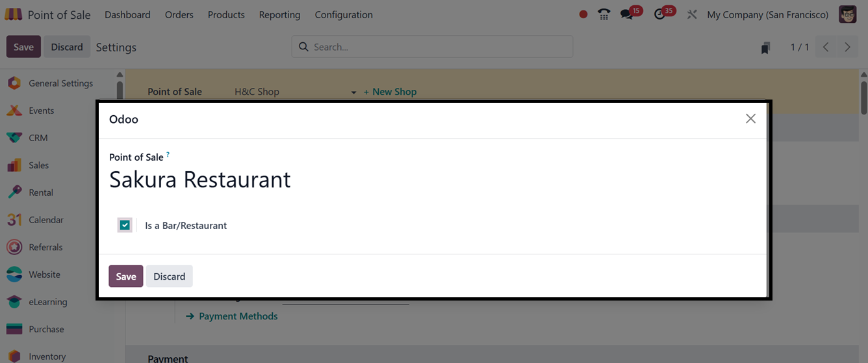The width and height of the screenshot is (868, 363).
Task: Close the Odoo dialog with X
Action: click(x=750, y=118)
